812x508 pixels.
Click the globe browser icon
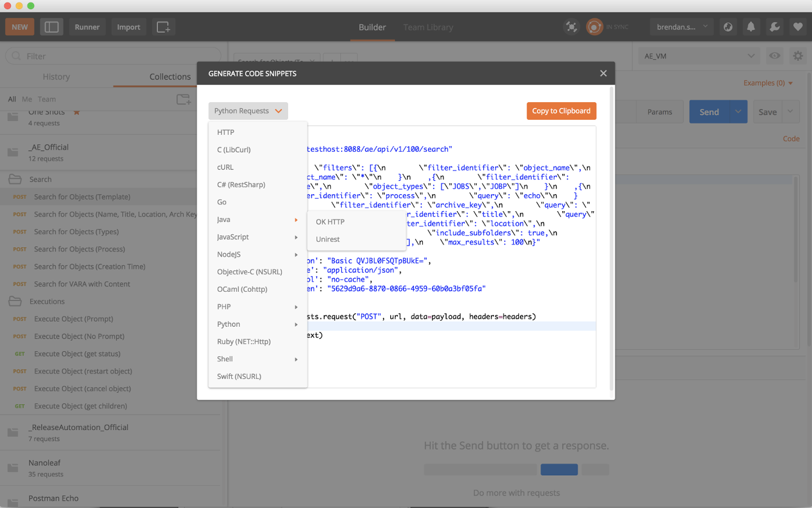pyautogui.click(x=727, y=27)
